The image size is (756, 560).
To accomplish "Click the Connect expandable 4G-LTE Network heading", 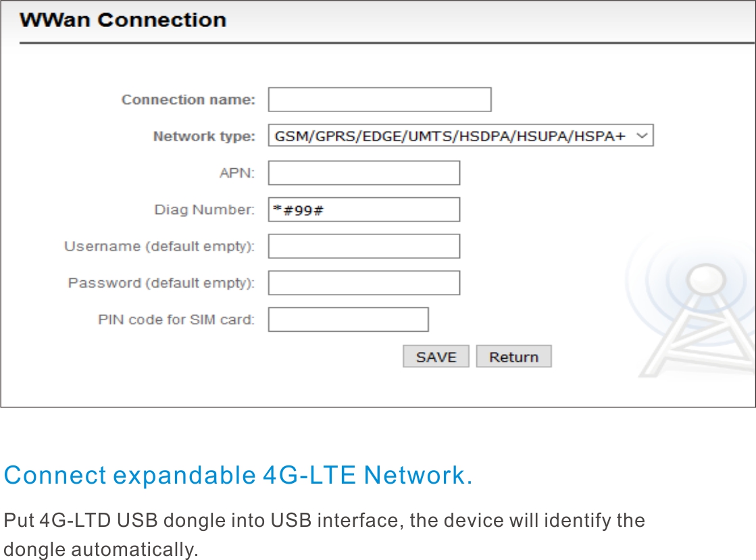I will (x=238, y=476).
